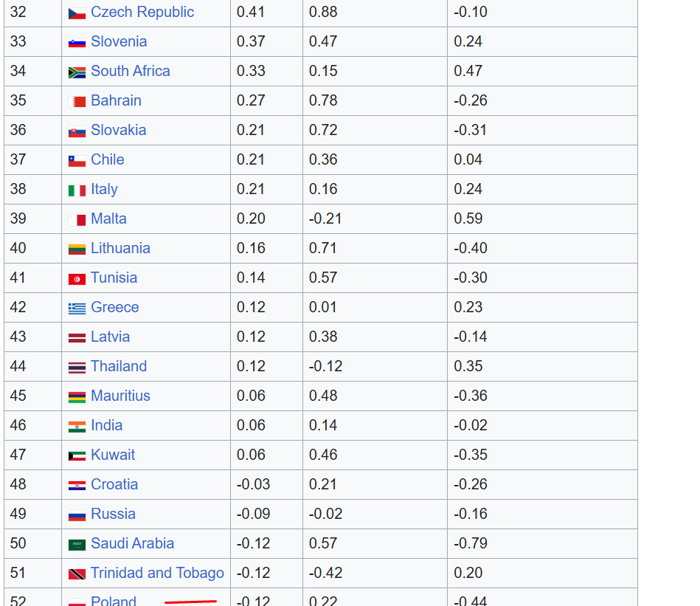Viewport: 700px width, 606px height.
Task: Click the Trinidad and Tobago flag icon
Action: pos(77,574)
